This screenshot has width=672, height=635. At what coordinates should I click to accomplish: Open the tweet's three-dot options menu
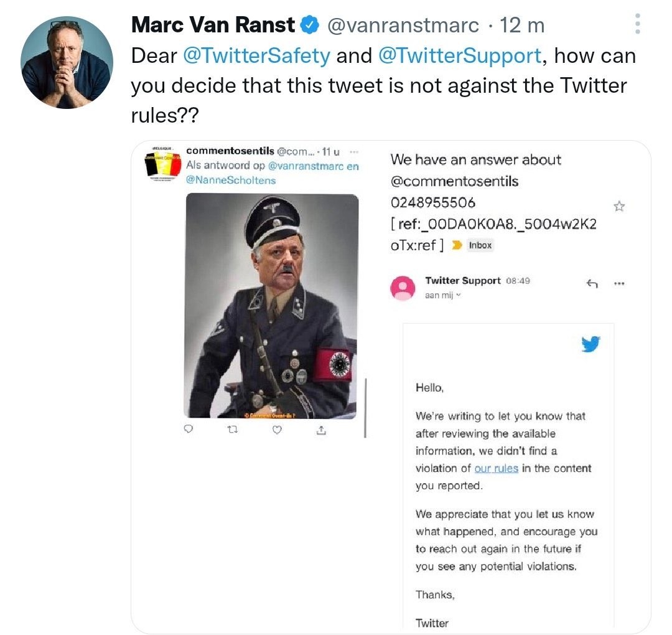(x=637, y=24)
